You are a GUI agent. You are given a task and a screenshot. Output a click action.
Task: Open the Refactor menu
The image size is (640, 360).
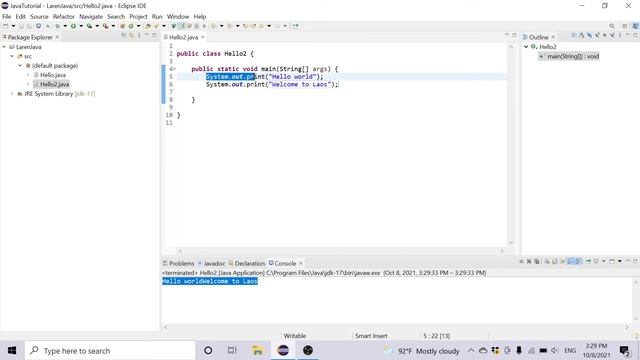[x=64, y=16]
